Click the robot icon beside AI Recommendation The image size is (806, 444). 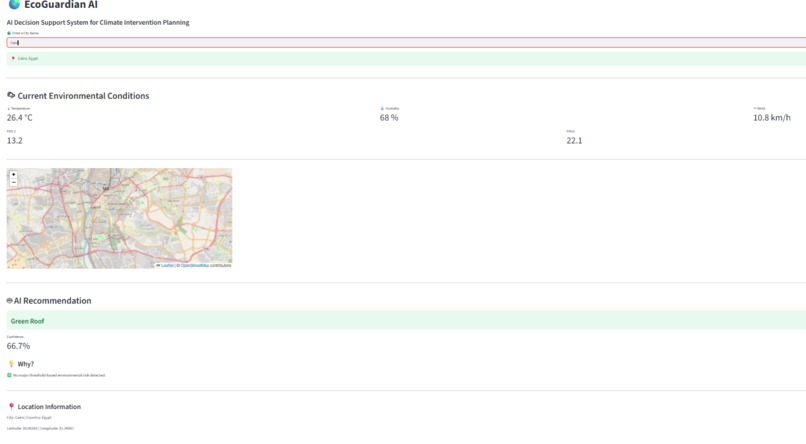click(9, 301)
